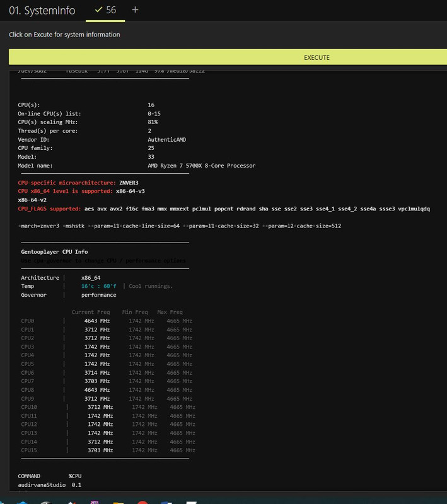Select the tab labeled 56
Screen dimensions: 447x504
tap(105, 10)
